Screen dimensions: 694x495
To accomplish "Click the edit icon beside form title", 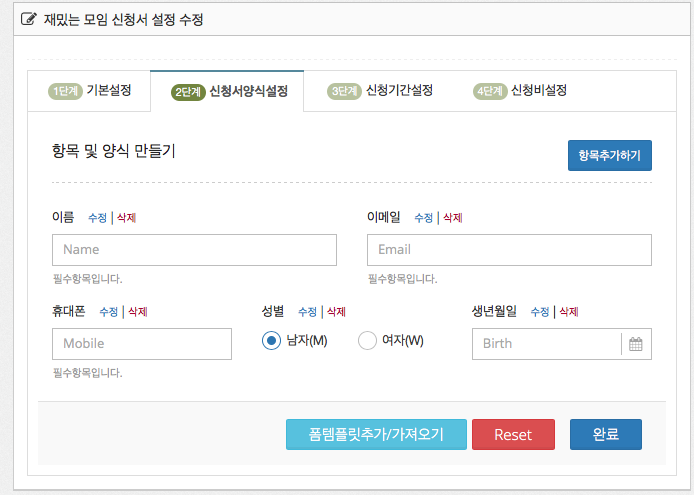I will pos(29,19).
